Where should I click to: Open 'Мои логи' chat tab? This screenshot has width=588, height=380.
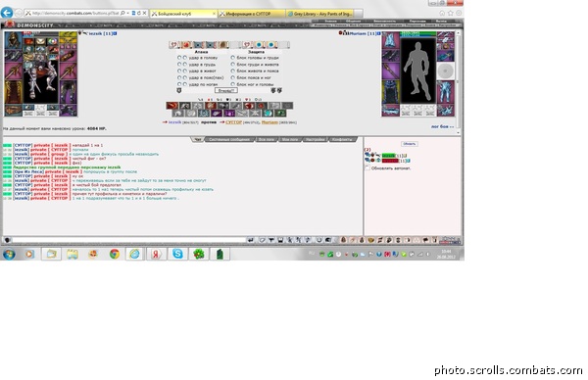[290, 139]
